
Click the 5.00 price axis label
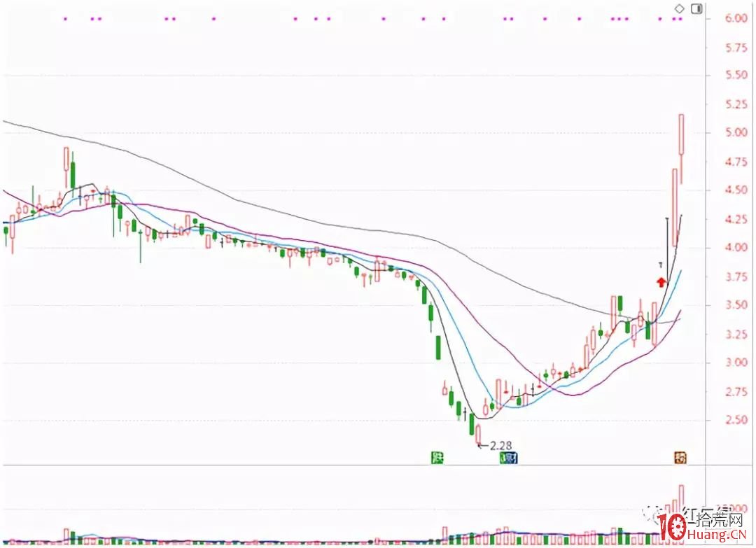point(736,132)
